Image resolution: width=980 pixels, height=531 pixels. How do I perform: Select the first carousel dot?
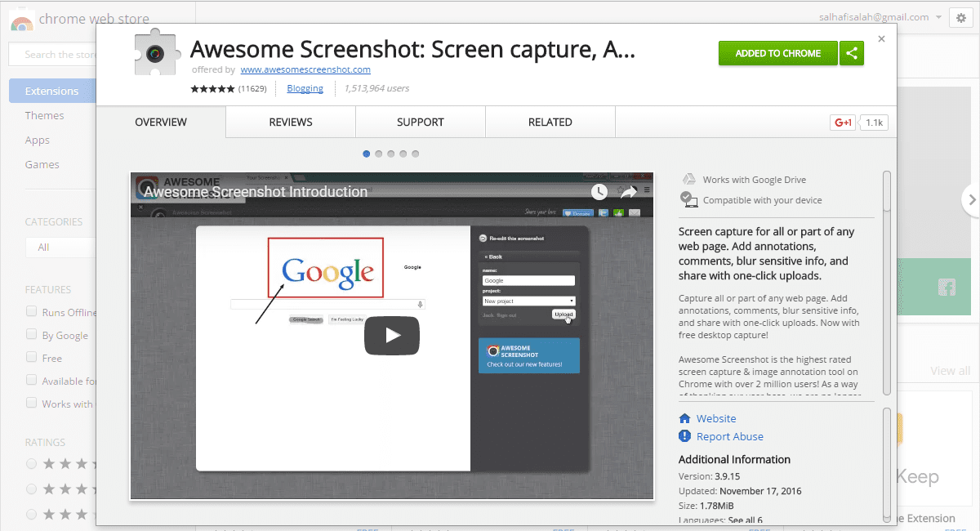(367, 154)
